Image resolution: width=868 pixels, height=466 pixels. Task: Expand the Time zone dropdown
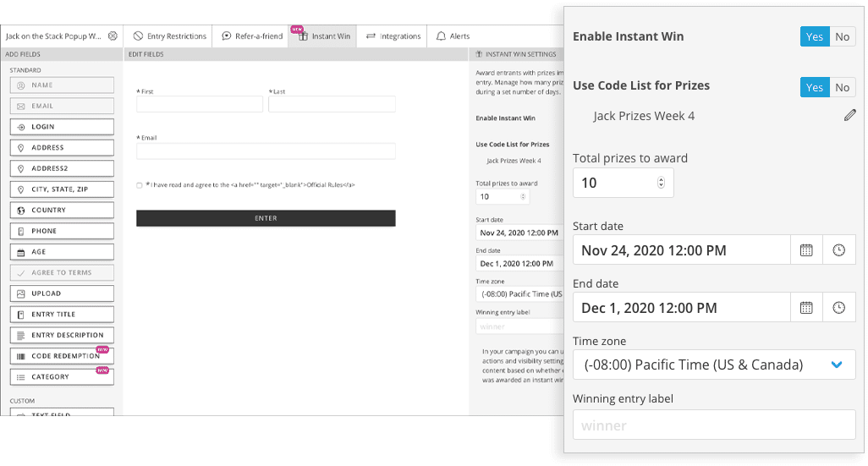(836, 365)
